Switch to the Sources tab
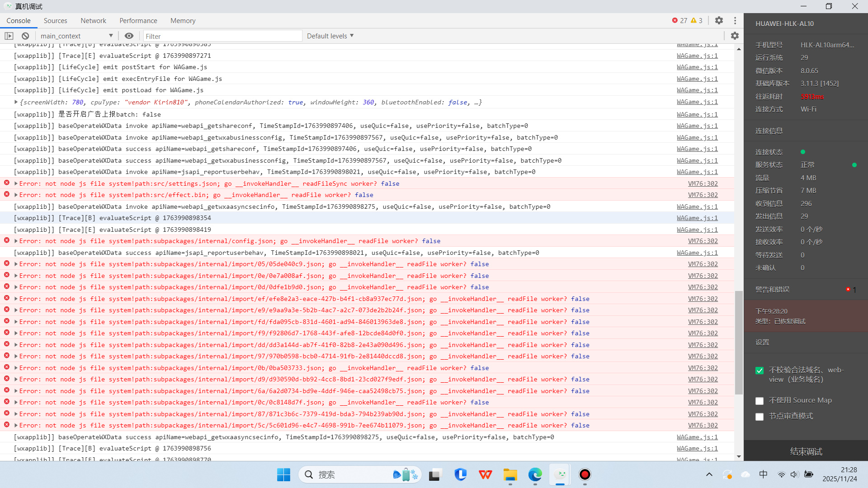The width and height of the screenshot is (868, 488). pos(55,21)
